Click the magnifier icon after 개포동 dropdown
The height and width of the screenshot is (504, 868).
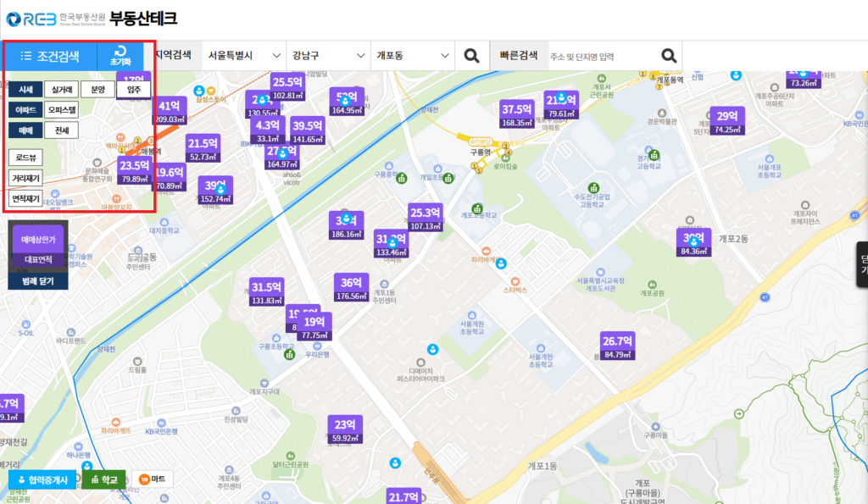tap(472, 56)
